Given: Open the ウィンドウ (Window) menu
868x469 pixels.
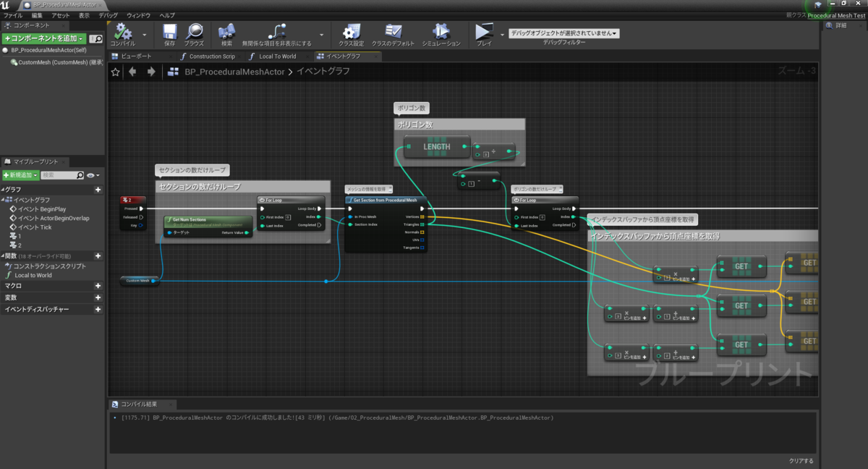Looking at the screenshot, I should tap(139, 15).
